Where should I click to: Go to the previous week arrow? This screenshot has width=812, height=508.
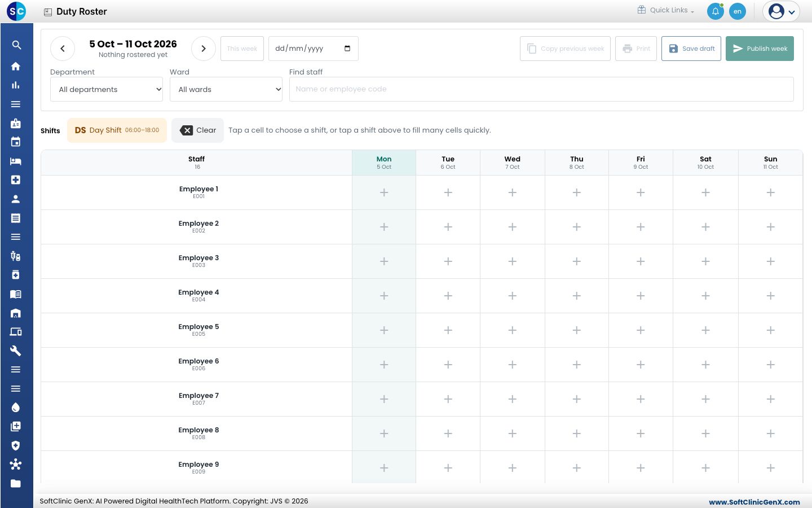point(63,49)
